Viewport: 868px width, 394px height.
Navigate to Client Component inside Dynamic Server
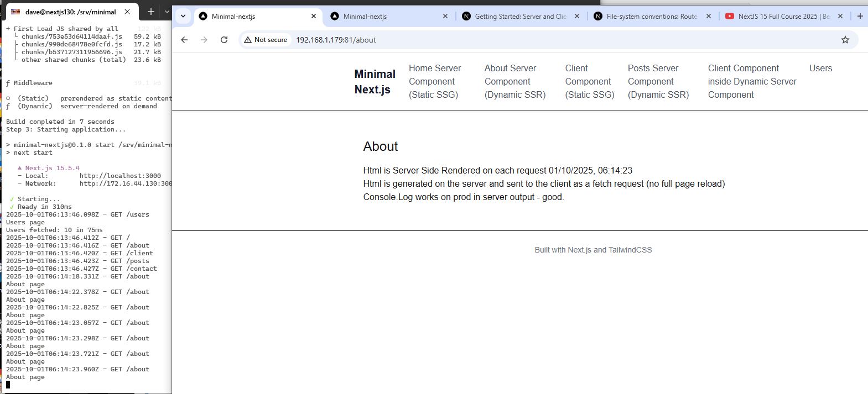[x=751, y=81]
